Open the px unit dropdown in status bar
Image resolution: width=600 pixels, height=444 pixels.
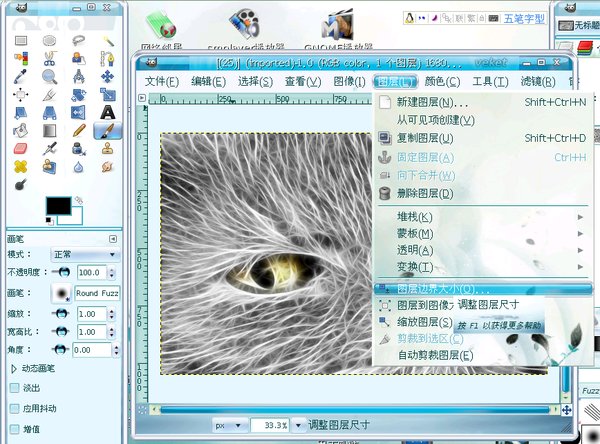click(x=229, y=425)
